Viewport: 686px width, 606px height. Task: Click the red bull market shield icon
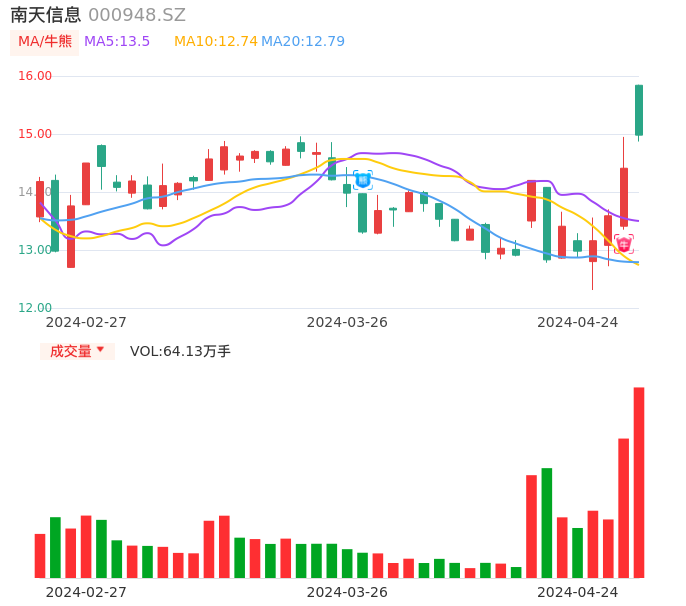624,244
